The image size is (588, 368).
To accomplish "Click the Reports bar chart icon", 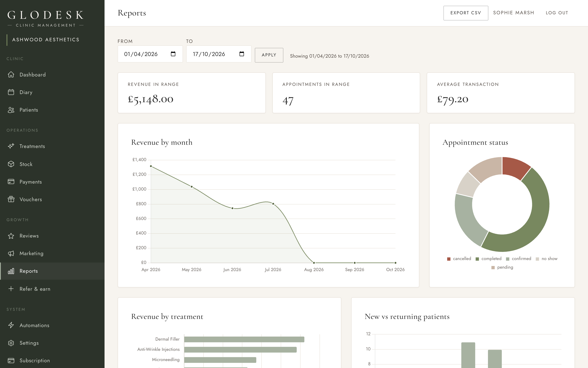I will pyautogui.click(x=11, y=271).
